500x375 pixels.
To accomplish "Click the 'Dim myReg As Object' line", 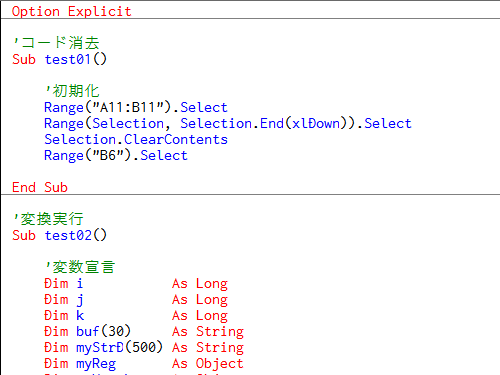I will (144, 363).
